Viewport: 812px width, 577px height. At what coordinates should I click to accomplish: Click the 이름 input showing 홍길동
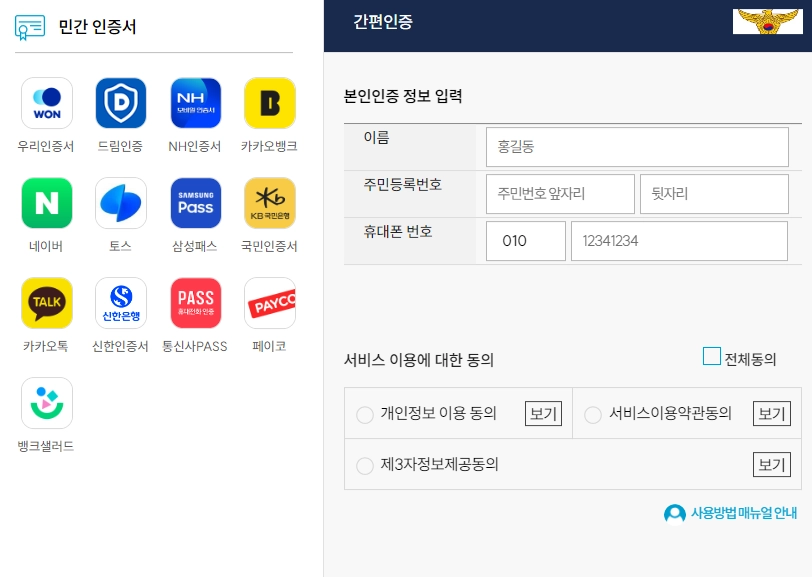pyautogui.click(x=637, y=147)
